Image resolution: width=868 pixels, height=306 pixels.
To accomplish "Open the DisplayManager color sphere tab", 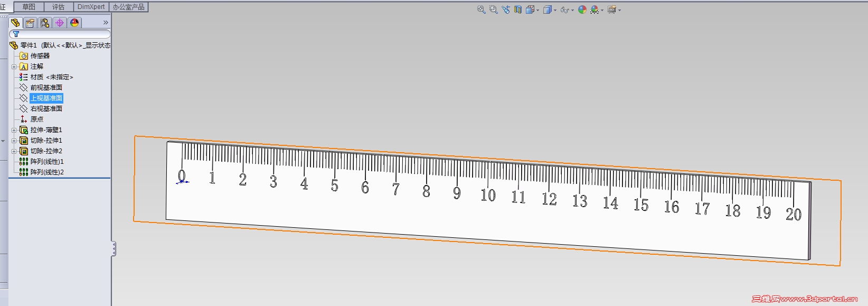I will tap(74, 23).
